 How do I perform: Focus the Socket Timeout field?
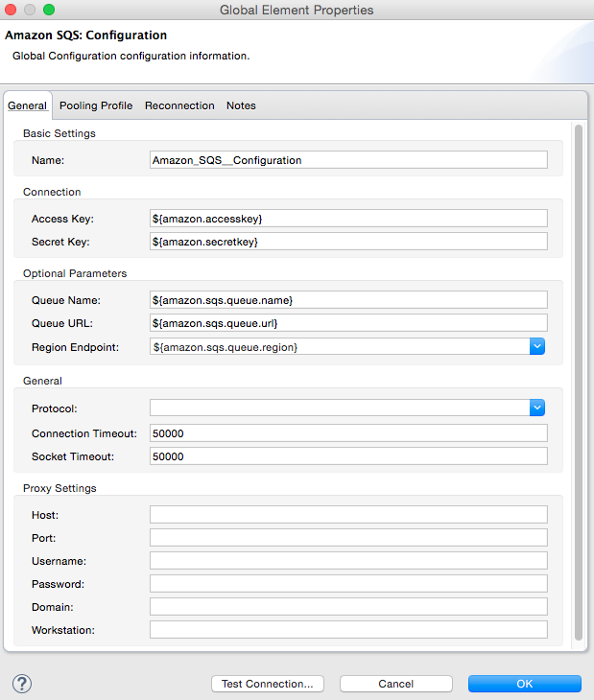coord(348,456)
